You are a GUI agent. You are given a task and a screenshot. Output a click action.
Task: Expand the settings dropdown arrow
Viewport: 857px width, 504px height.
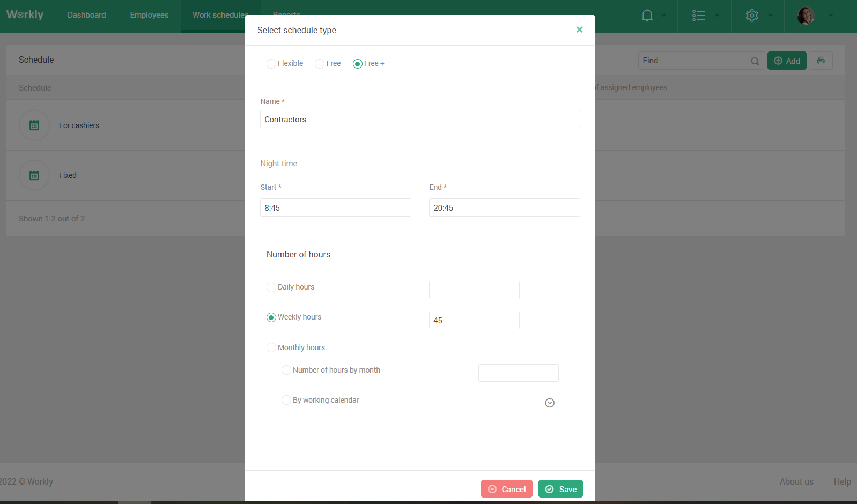point(771,16)
